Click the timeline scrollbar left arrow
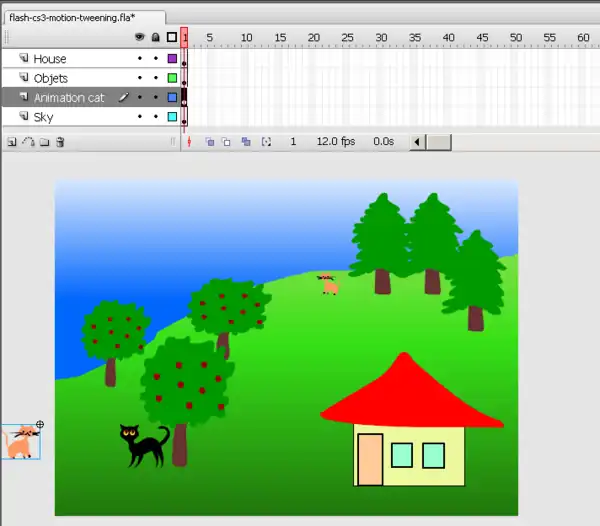 (418, 142)
